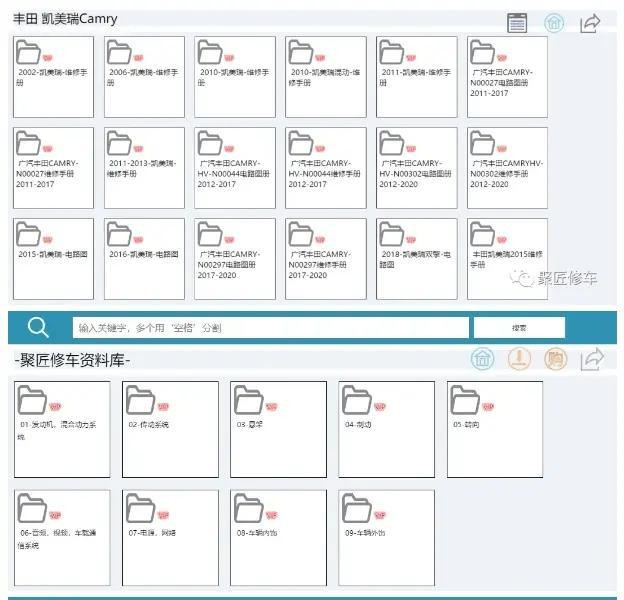Open the 02-传动系统 folder

[170, 429]
